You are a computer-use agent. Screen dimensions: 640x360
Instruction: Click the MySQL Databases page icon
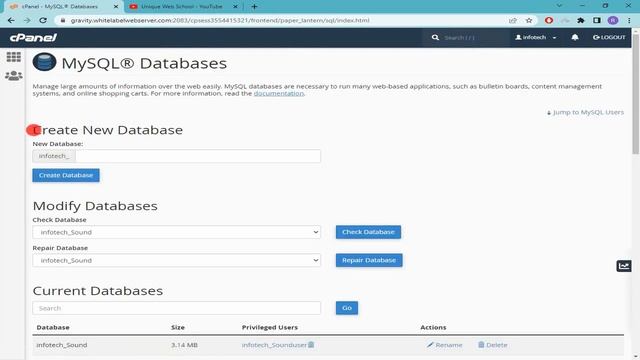44,62
